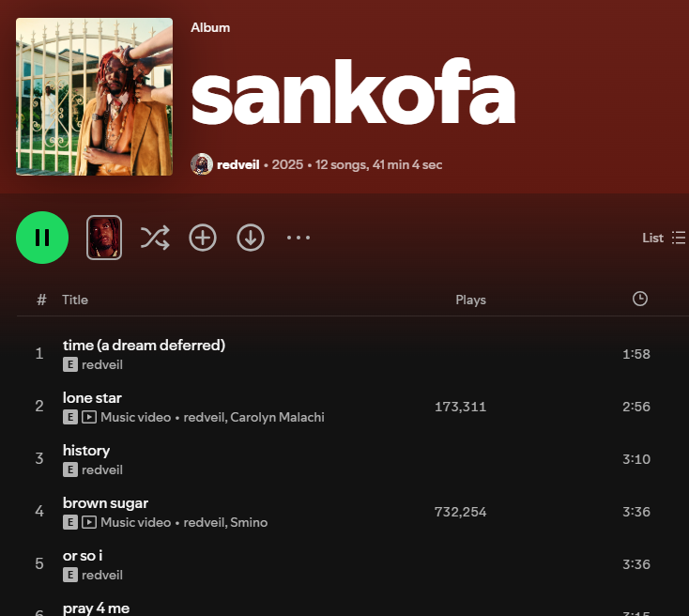The width and height of the screenshot is (689, 616).
Task: Download the sankofa album
Action: [251, 238]
